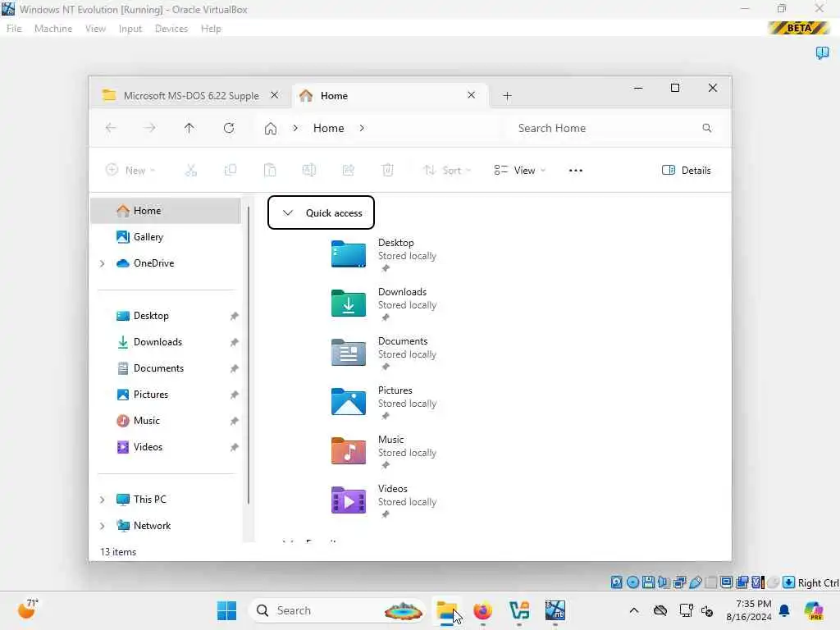Screen dimensions: 840x630
Task: Go forward with the forward arrow
Action: click(150, 128)
